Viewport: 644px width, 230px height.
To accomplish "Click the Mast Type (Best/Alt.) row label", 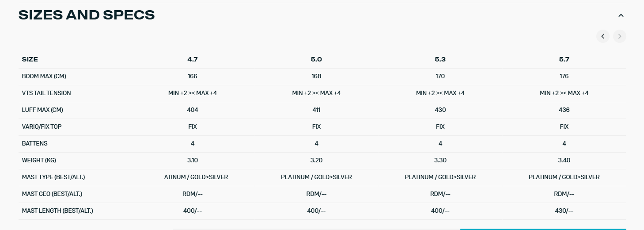I will (x=53, y=177).
